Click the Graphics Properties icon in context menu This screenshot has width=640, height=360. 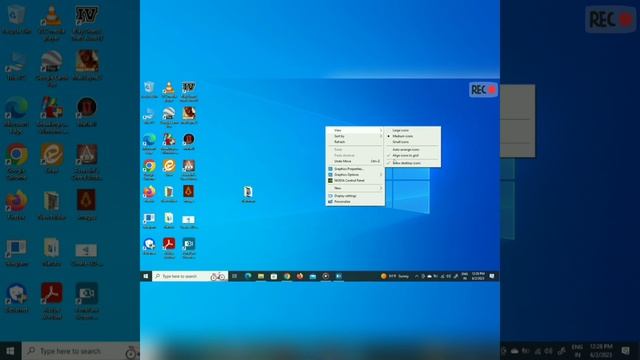point(330,169)
